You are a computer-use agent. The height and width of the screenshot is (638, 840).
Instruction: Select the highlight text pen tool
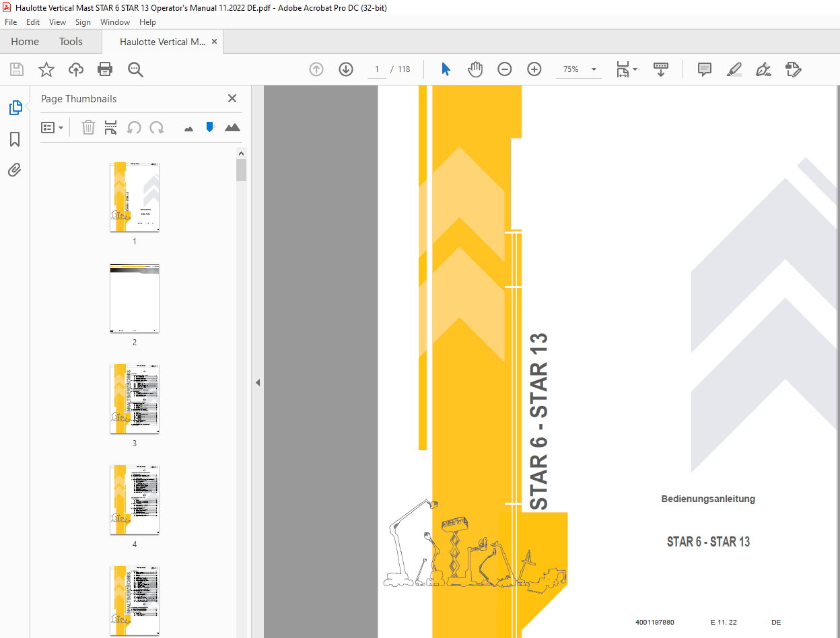[x=734, y=69]
